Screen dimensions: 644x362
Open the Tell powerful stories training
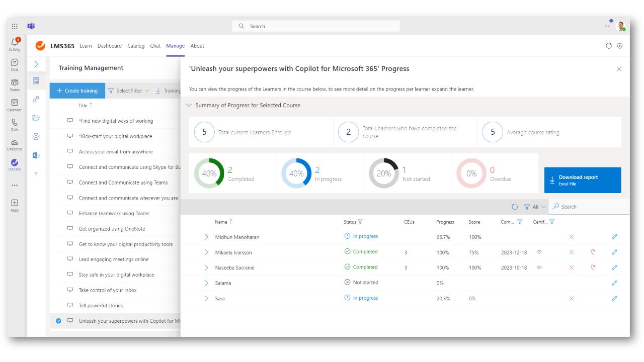pyautogui.click(x=101, y=306)
